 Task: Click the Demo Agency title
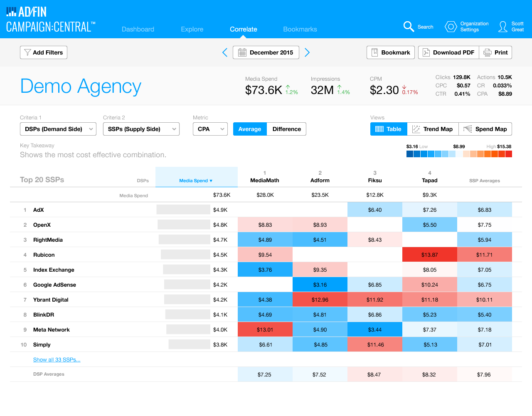(x=81, y=86)
